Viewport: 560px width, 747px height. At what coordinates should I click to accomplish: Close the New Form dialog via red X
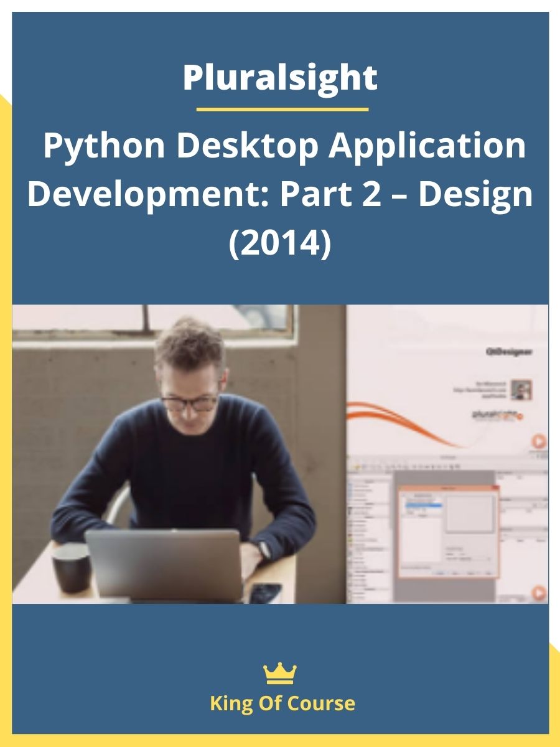click(x=494, y=489)
